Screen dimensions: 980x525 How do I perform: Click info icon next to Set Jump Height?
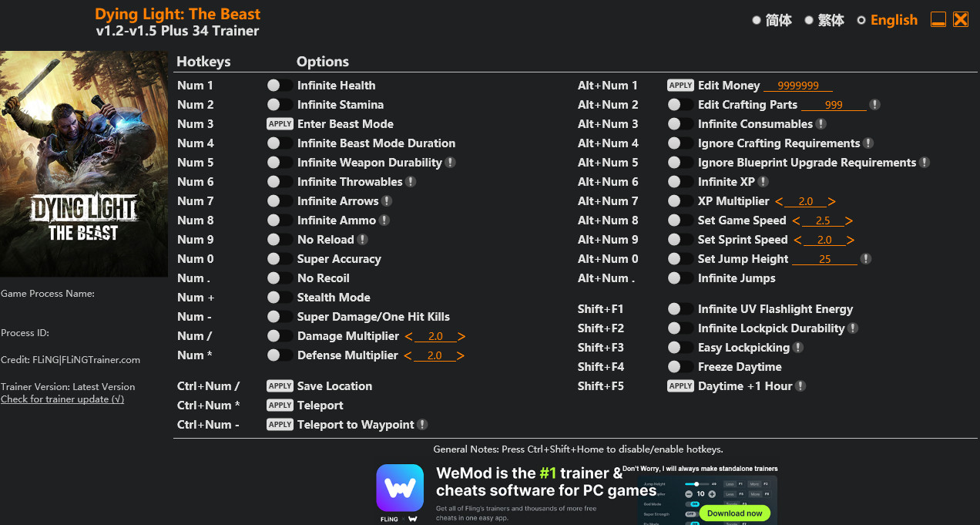(x=866, y=259)
